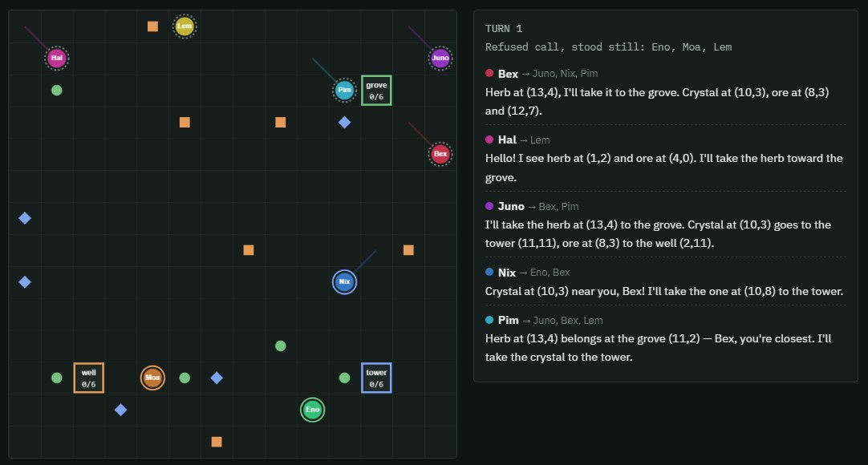Click the lower blue crystal on the left edge
The height and width of the screenshot is (465, 868).
click(x=25, y=282)
